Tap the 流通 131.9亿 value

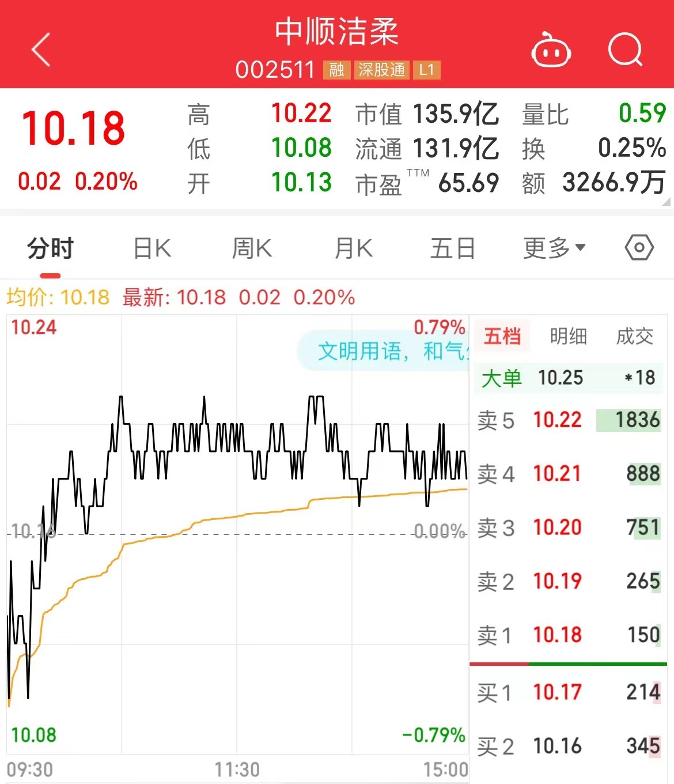pos(456,148)
